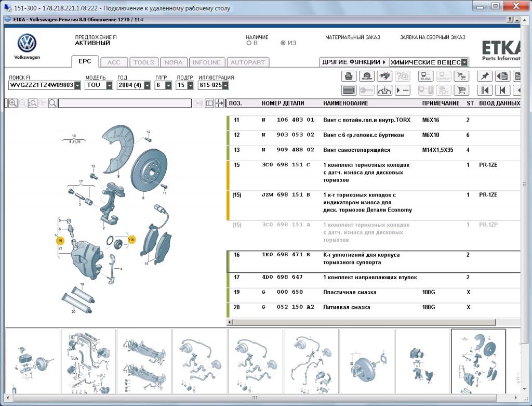The image size is (532, 406).
Task: Open the ХИМИЧЕСКИЕ ВЕЩЕСТВА dropdown
Action: [x=464, y=62]
